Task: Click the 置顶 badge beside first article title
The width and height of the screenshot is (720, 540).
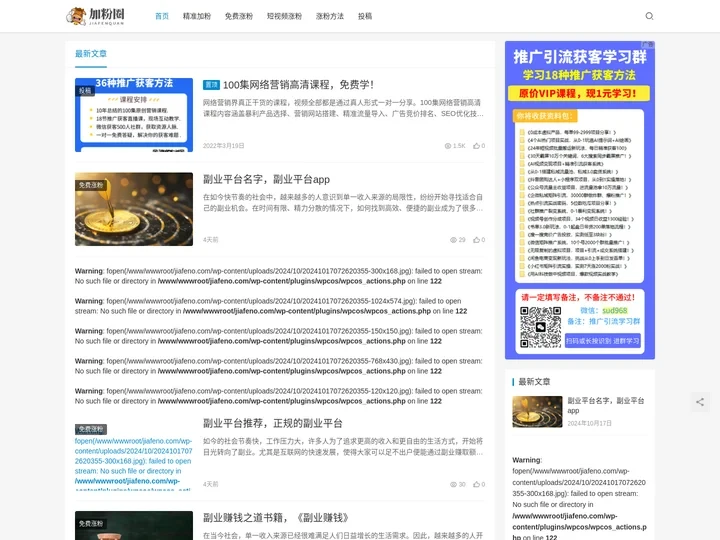Action: pyautogui.click(x=211, y=85)
